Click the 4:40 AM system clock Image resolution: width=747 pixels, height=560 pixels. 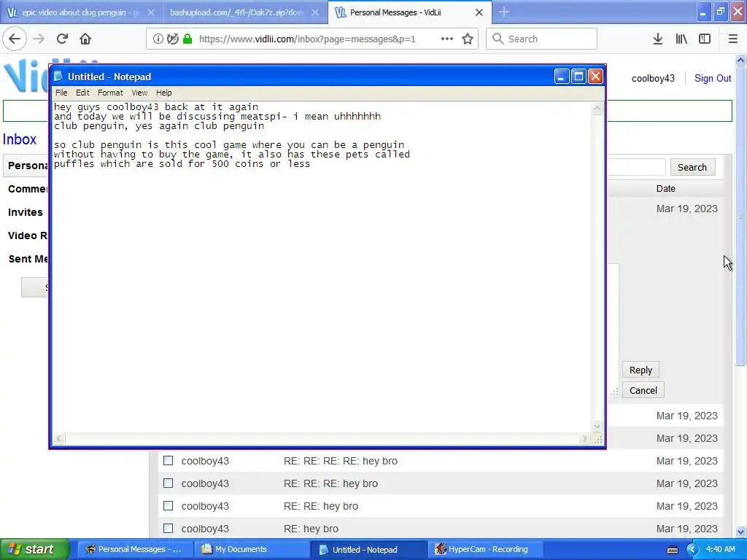pyautogui.click(x=720, y=549)
